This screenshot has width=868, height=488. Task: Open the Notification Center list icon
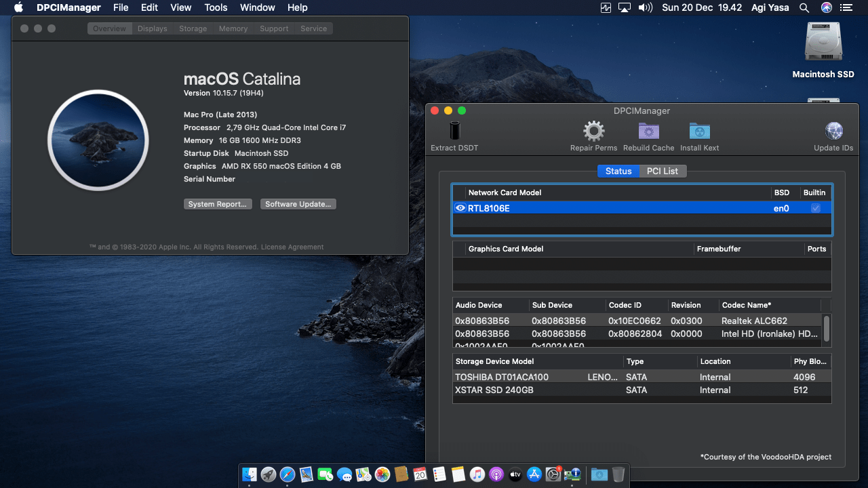click(x=846, y=7)
